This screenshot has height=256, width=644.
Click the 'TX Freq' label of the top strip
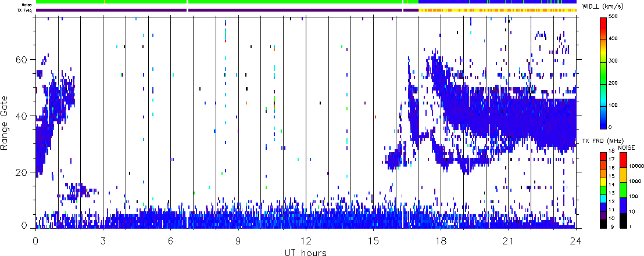[x=26, y=9]
